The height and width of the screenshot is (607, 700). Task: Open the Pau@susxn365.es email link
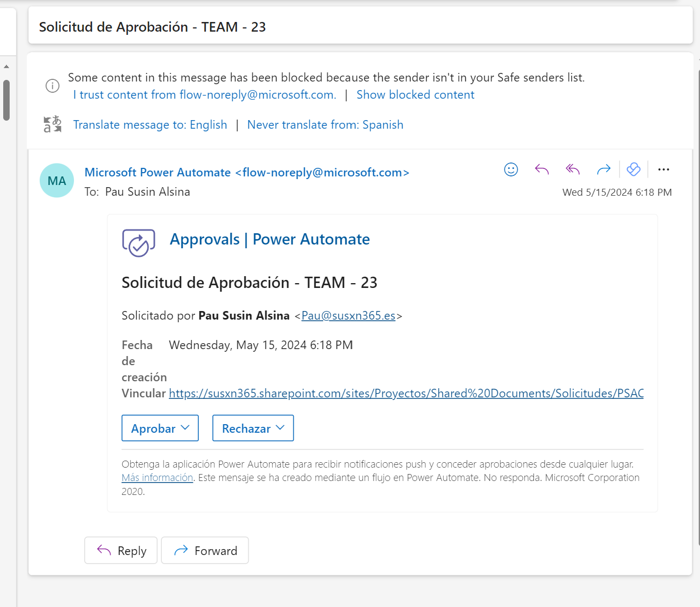coord(348,316)
